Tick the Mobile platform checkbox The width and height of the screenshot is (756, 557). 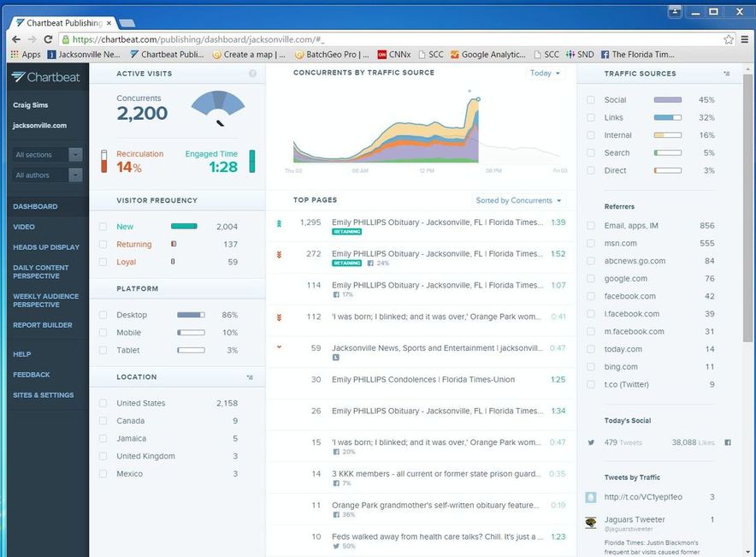103,333
